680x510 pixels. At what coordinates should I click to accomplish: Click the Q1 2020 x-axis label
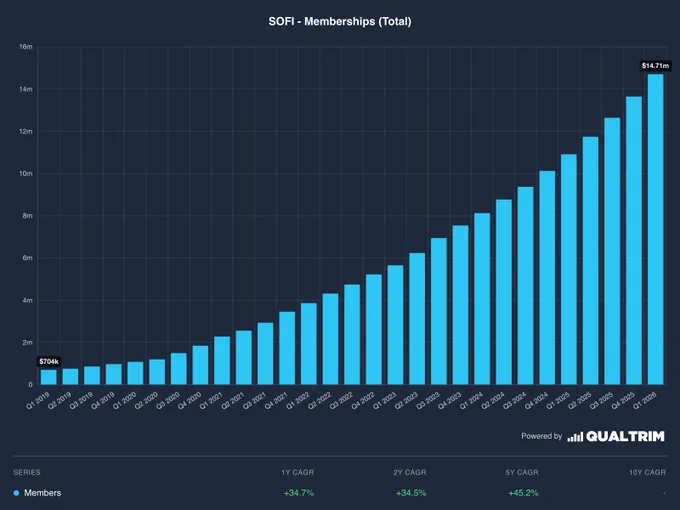click(124, 400)
